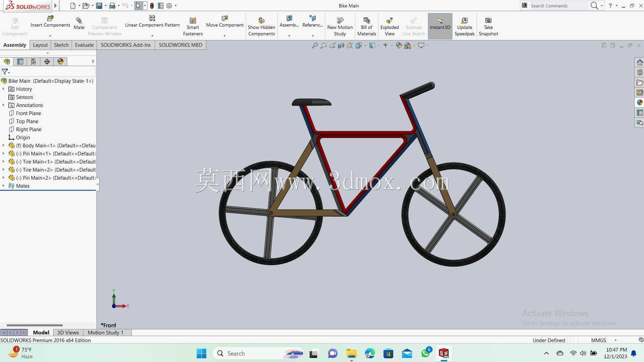This screenshot has height=362, width=644.
Task: Expand the History folder
Action: 3,89
